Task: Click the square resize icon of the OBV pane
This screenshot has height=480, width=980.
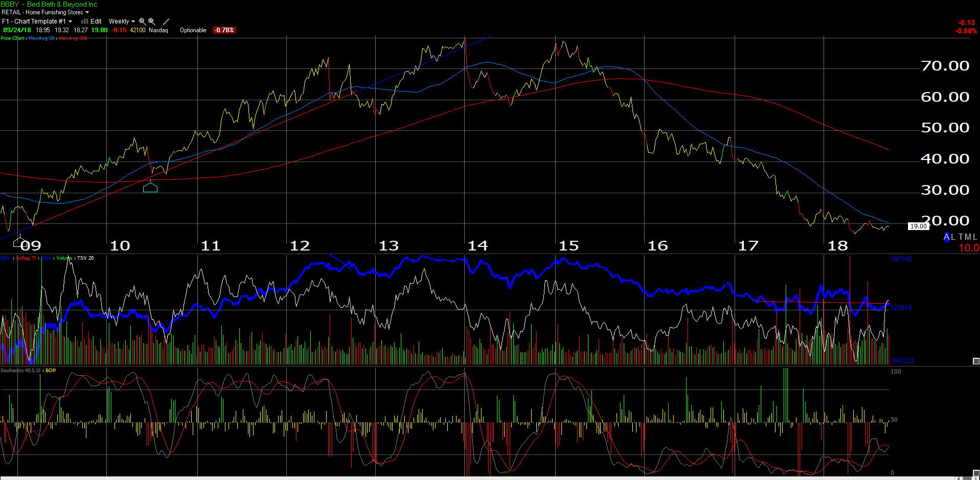Action: (x=975, y=361)
